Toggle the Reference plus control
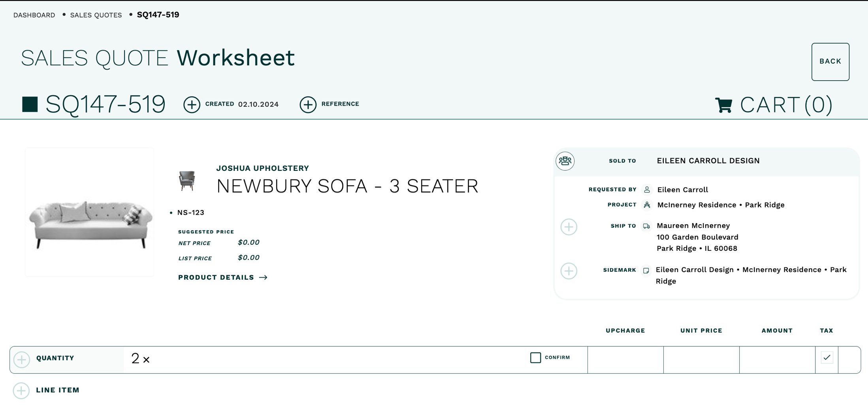The width and height of the screenshot is (868, 405). [x=308, y=104]
